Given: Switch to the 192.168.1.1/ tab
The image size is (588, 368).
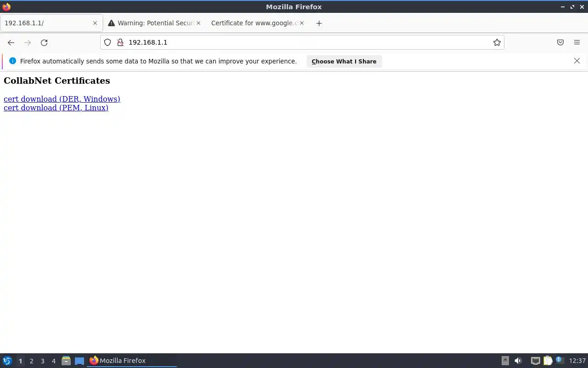Looking at the screenshot, I should click(x=51, y=23).
